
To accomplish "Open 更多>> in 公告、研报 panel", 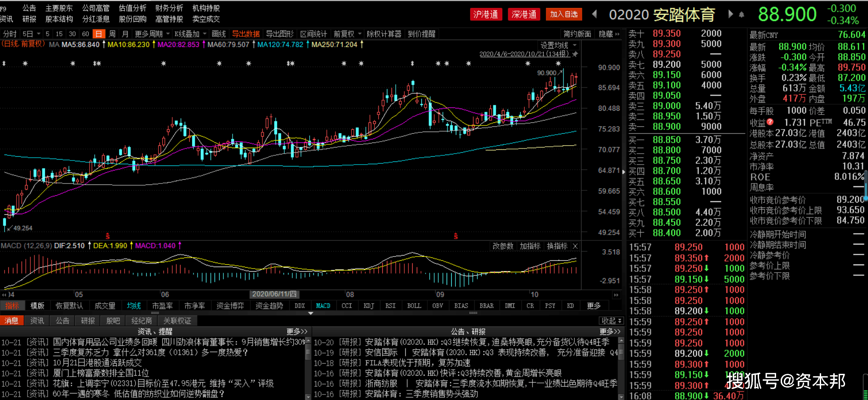I will coord(610,331).
